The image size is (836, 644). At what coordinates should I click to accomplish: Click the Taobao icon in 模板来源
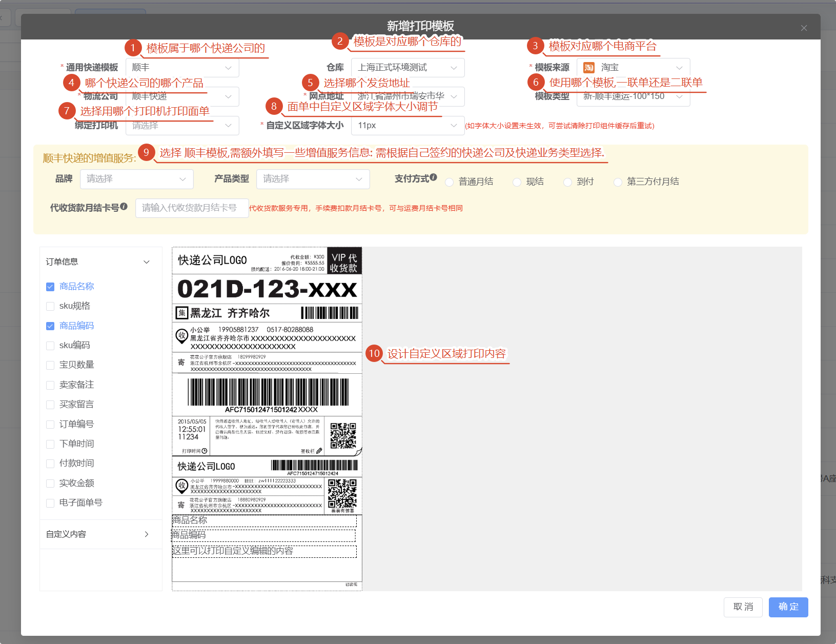(x=589, y=68)
